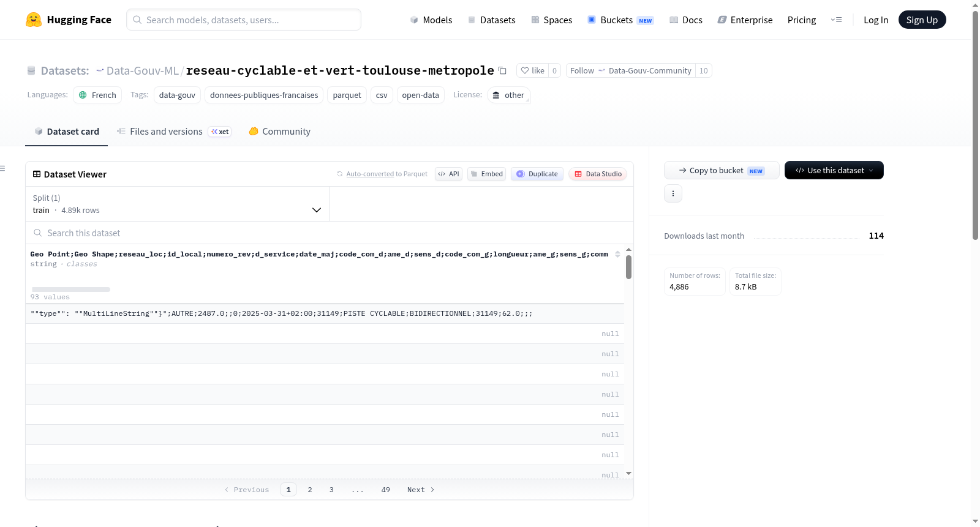
Task: Open the Enterprise page
Action: (745, 20)
